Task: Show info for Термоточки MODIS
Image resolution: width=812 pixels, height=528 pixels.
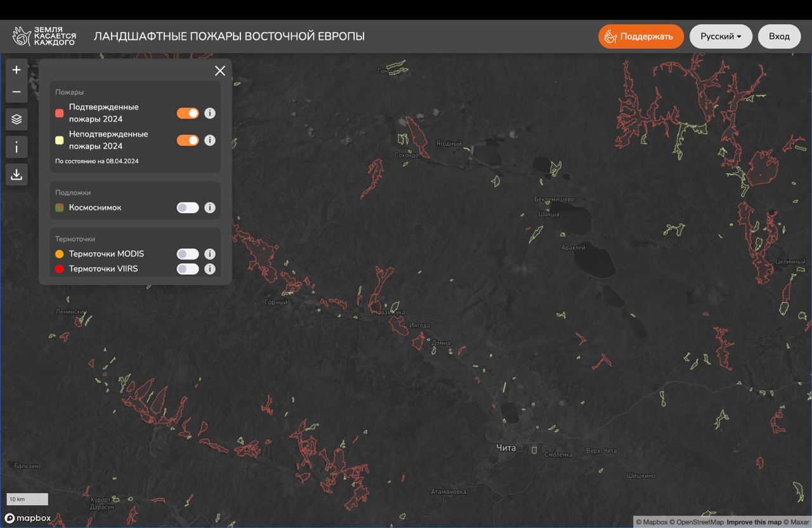Action: [210, 254]
